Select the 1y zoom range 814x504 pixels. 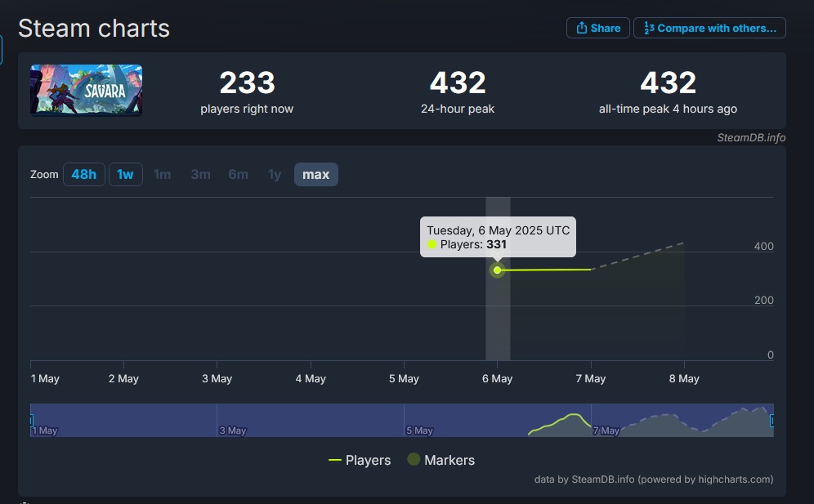tap(275, 175)
